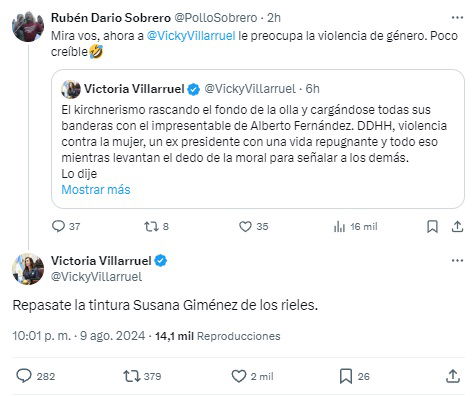Open more options on Villarruel's reply
The height and width of the screenshot is (396, 474).
[457, 260]
